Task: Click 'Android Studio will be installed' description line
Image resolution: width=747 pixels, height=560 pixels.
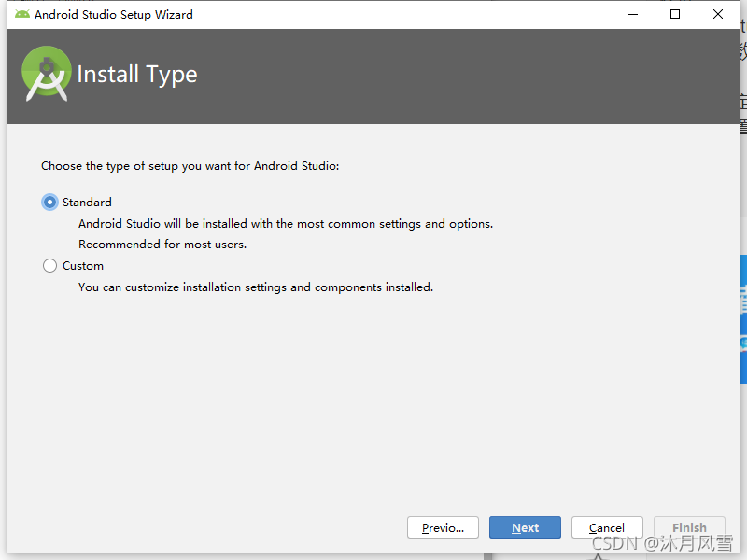Action: tap(286, 224)
